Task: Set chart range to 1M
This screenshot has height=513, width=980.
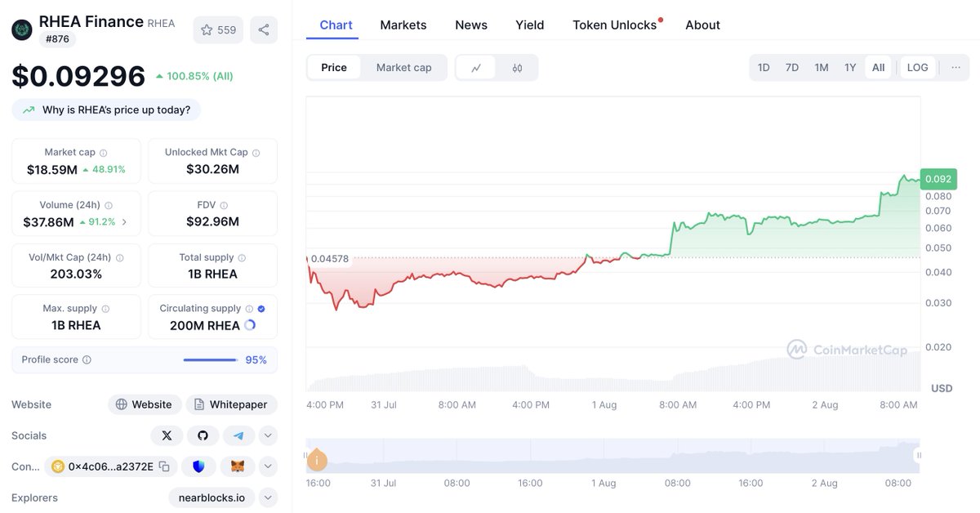Action: click(822, 68)
